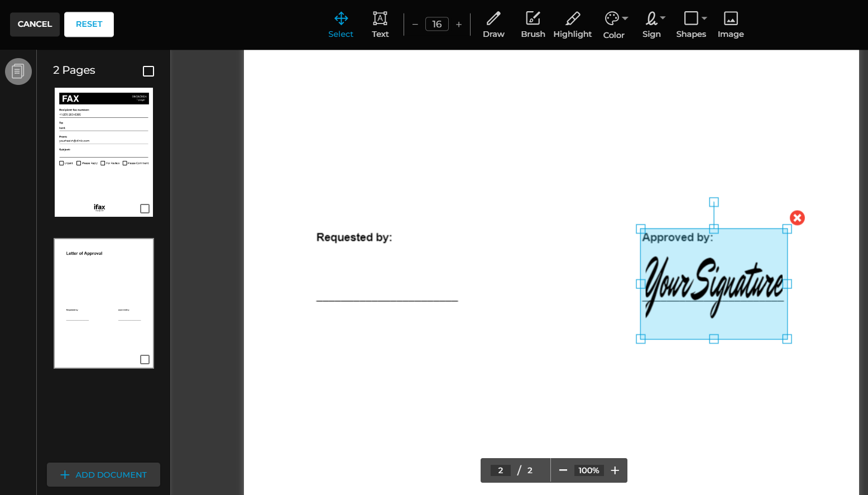Open the Letter of Approval page thumbnail
868x495 pixels.
click(x=103, y=303)
